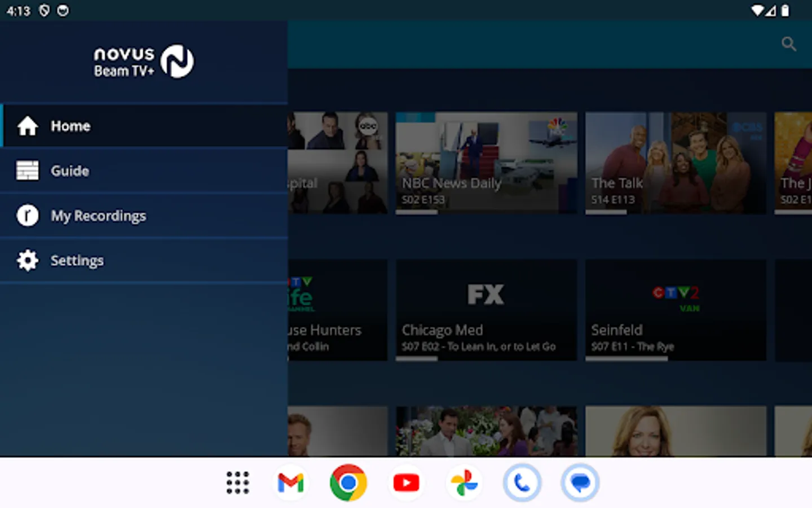Select the Home menu label

[70, 126]
